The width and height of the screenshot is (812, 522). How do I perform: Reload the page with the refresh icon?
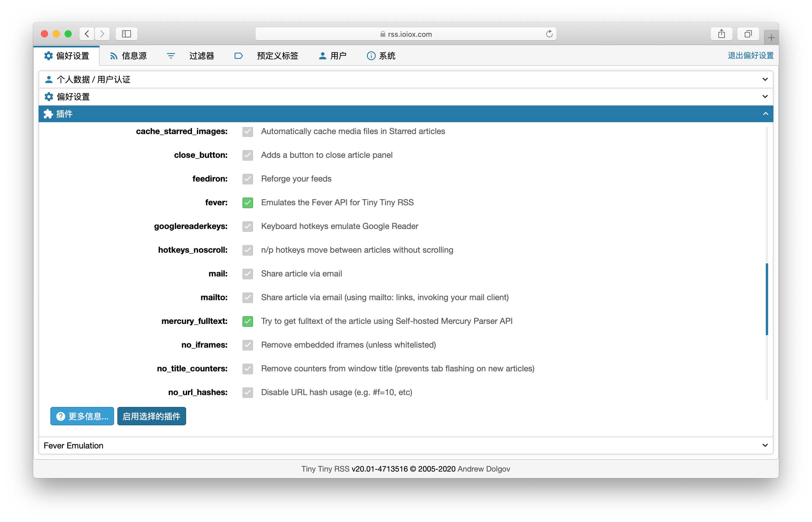[549, 34]
